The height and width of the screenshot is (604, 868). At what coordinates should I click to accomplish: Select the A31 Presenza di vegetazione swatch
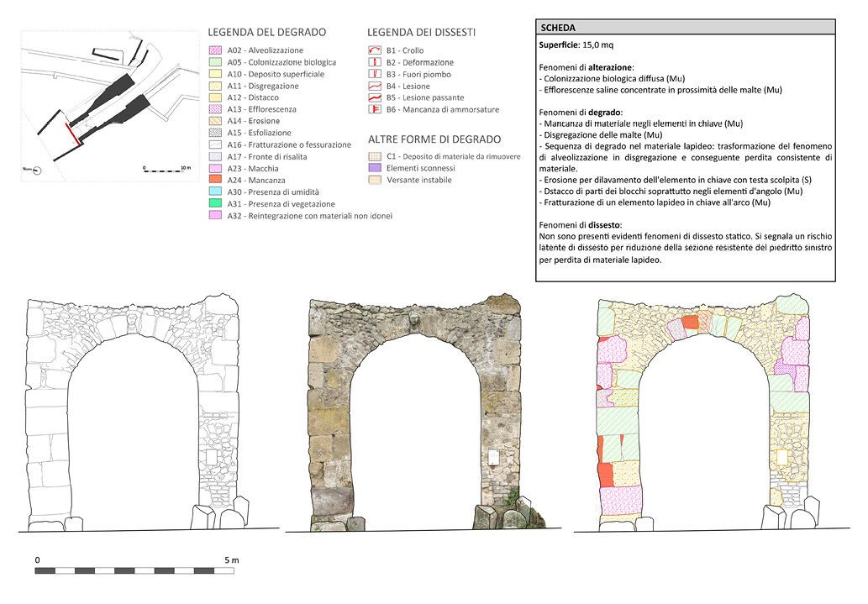point(214,204)
